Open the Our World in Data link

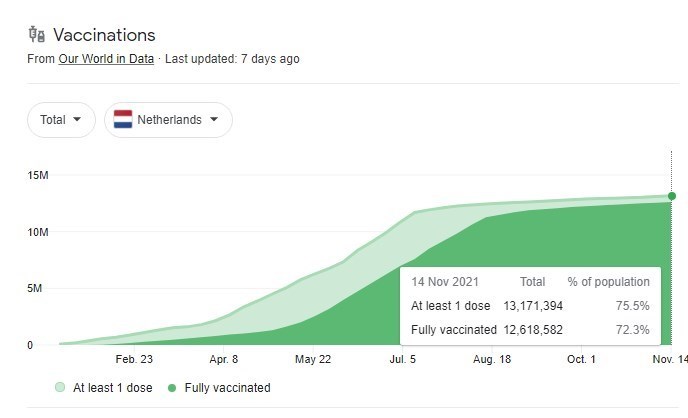pyautogui.click(x=106, y=59)
